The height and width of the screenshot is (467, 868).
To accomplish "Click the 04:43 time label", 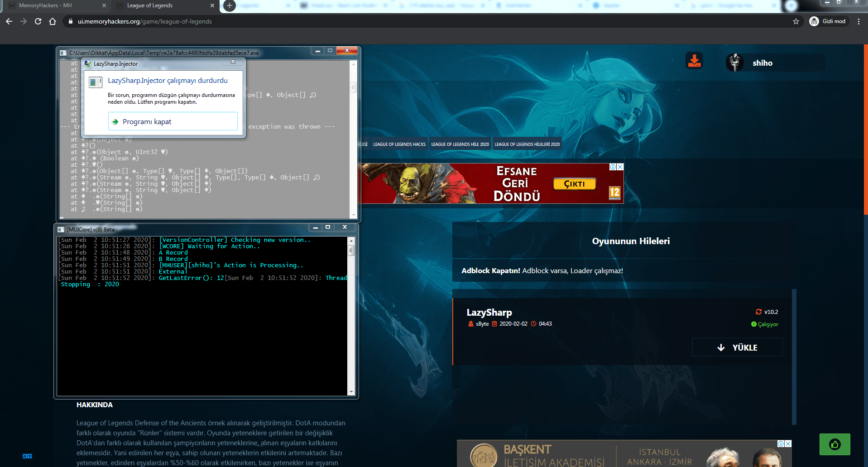I will pyautogui.click(x=545, y=324).
